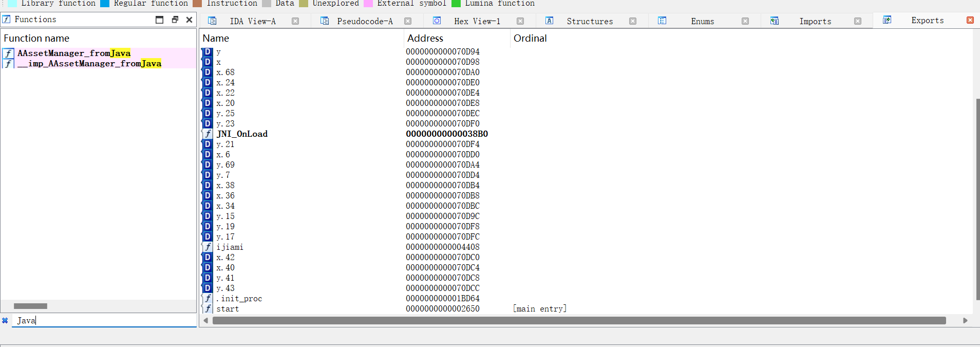Switch to the IDA View-A tab
This screenshot has width=980, height=347.
(253, 21)
